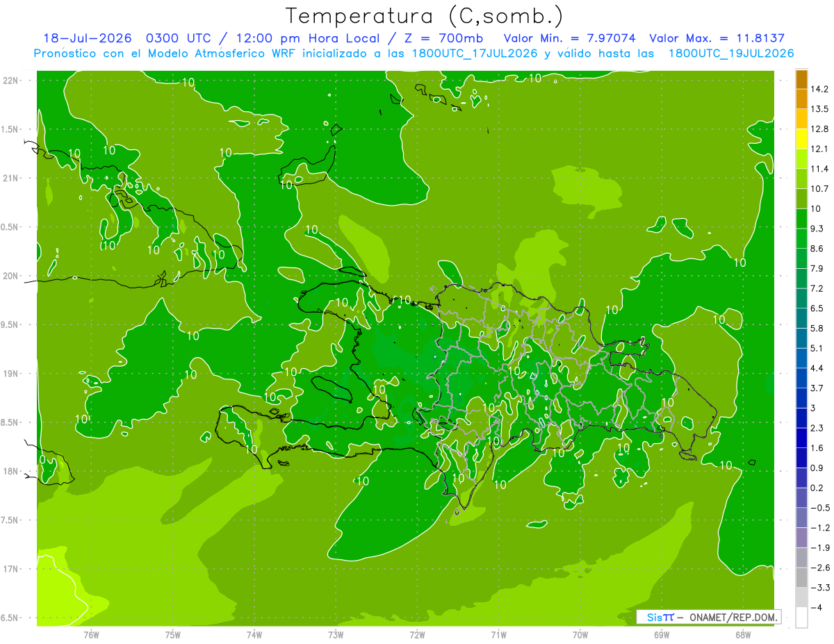This screenshot has height=644, width=834.
Task: Click the longitude label "75W"
Action: point(172,634)
